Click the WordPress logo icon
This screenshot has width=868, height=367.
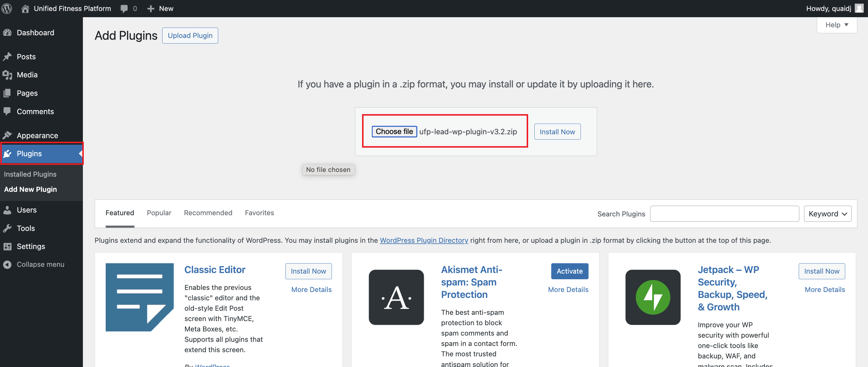coord(7,8)
